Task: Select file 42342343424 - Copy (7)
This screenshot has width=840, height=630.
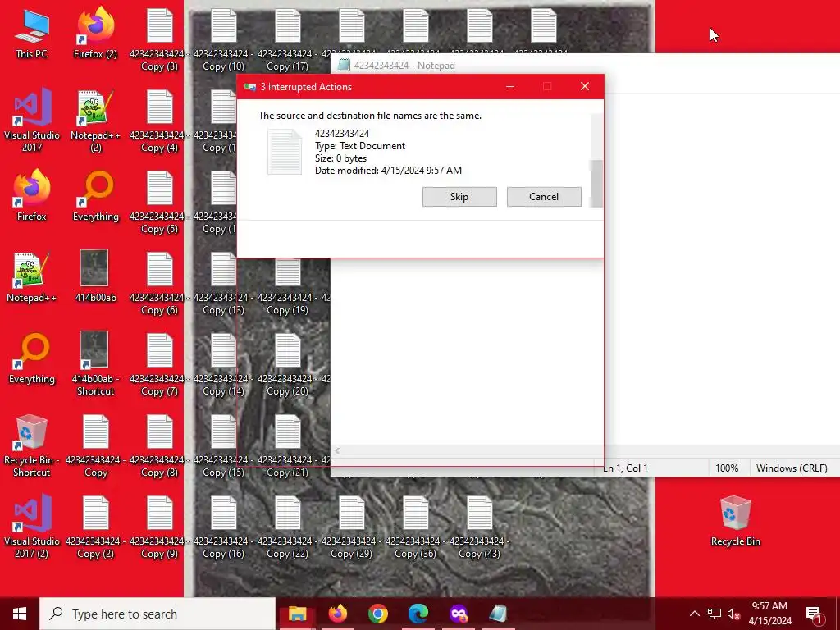Action: coord(159,365)
